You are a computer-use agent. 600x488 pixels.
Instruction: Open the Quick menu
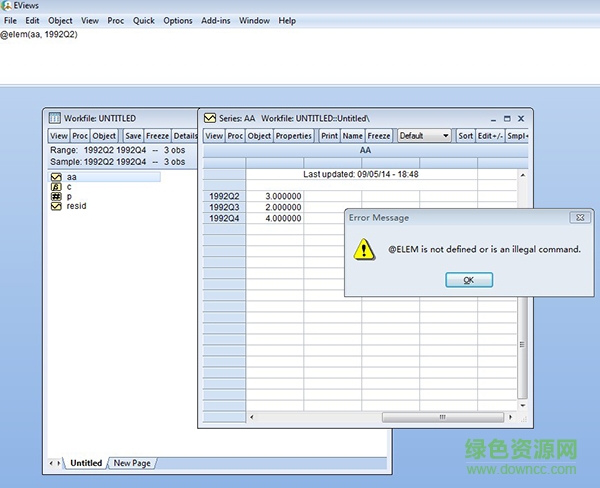(x=144, y=20)
